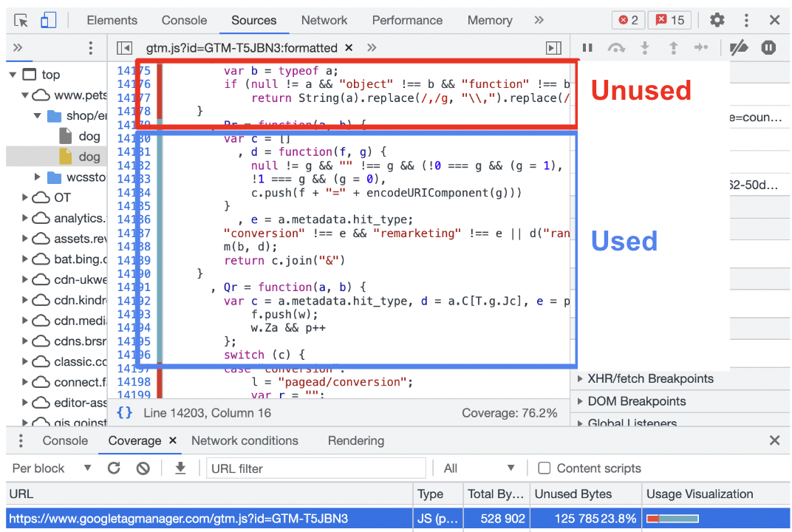Open the customize DevTools three-dot menu
Viewport: 792px width, 532px height.
746,20
